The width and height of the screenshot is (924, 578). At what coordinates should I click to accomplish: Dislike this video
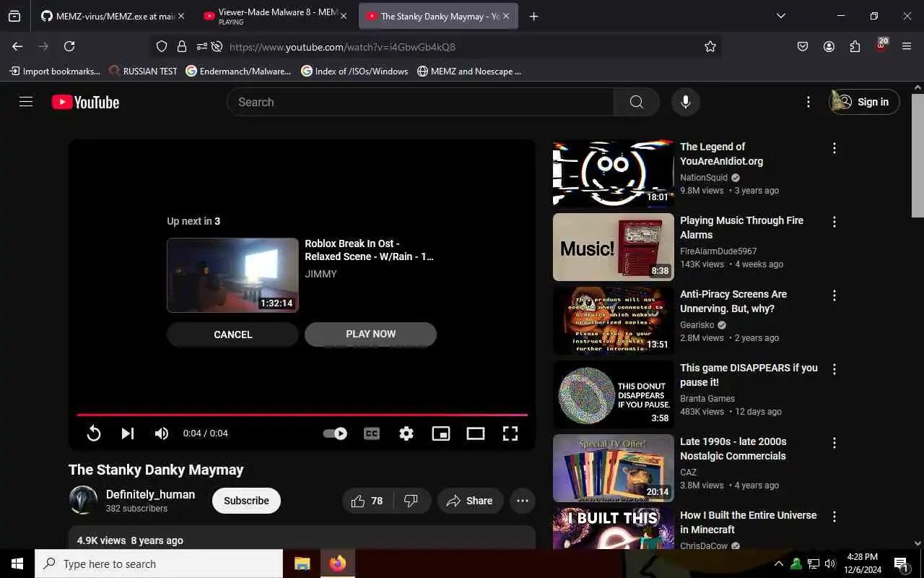click(411, 501)
